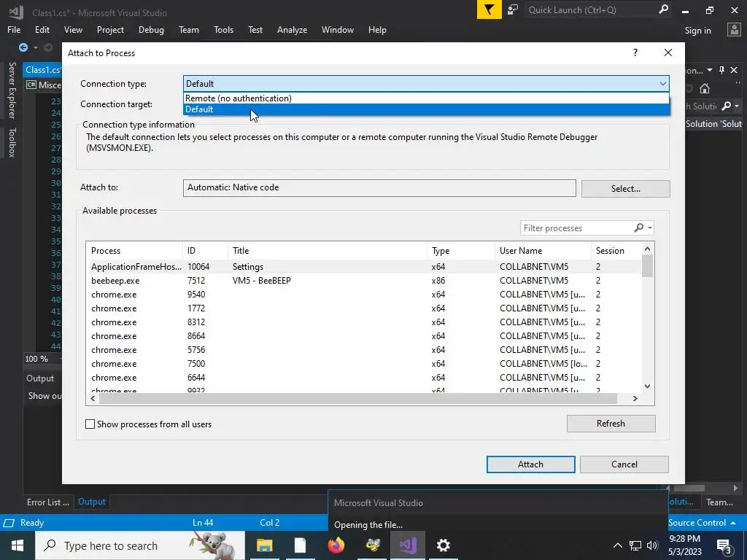
Task: Switch to Visual Studio on the taskbar
Action: tap(408, 545)
